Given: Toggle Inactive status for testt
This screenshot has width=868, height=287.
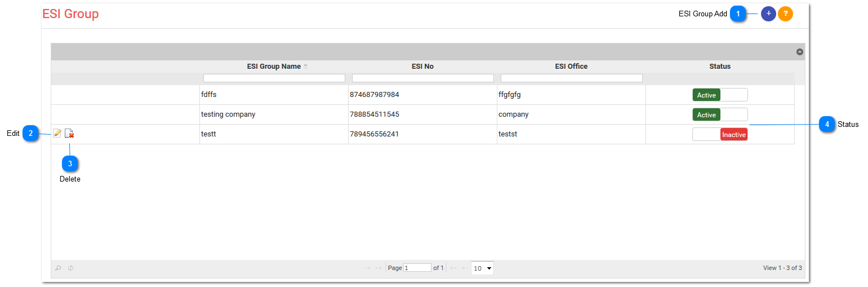Looking at the screenshot, I should [720, 134].
